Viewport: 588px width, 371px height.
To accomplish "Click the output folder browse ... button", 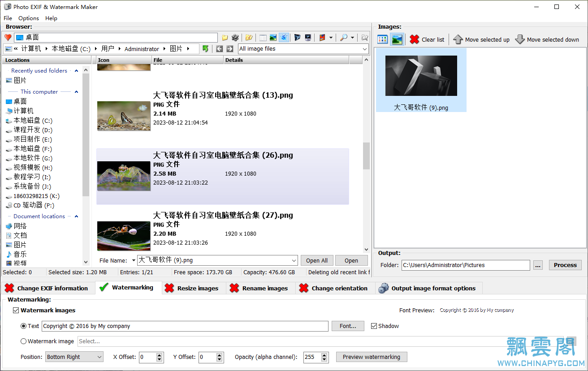I will (538, 265).
